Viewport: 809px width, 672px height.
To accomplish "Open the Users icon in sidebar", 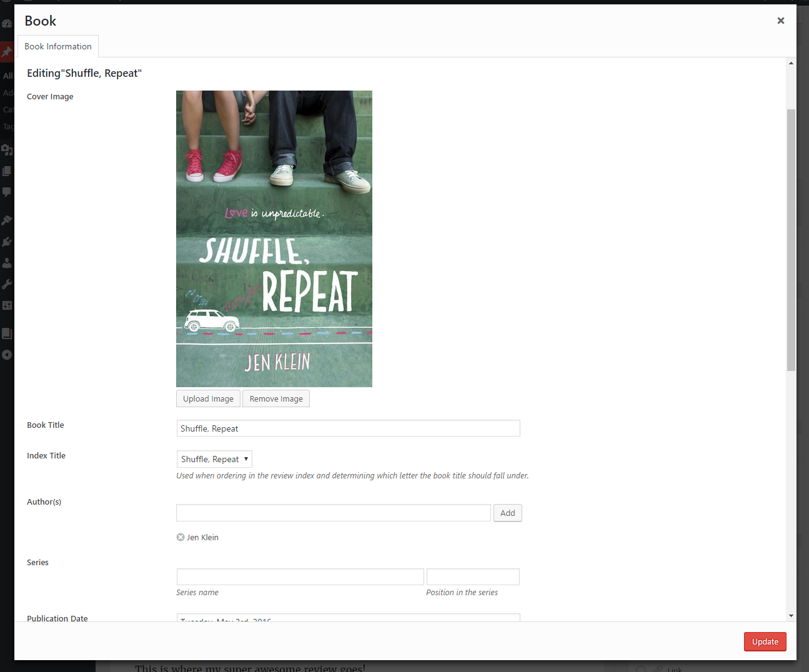I will click(x=7, y=263).
